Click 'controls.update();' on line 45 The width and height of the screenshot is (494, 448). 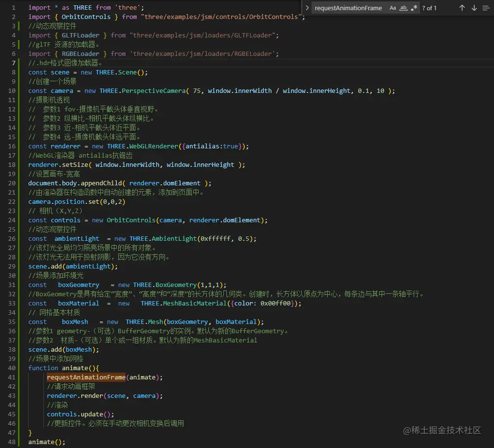point(80,414)
